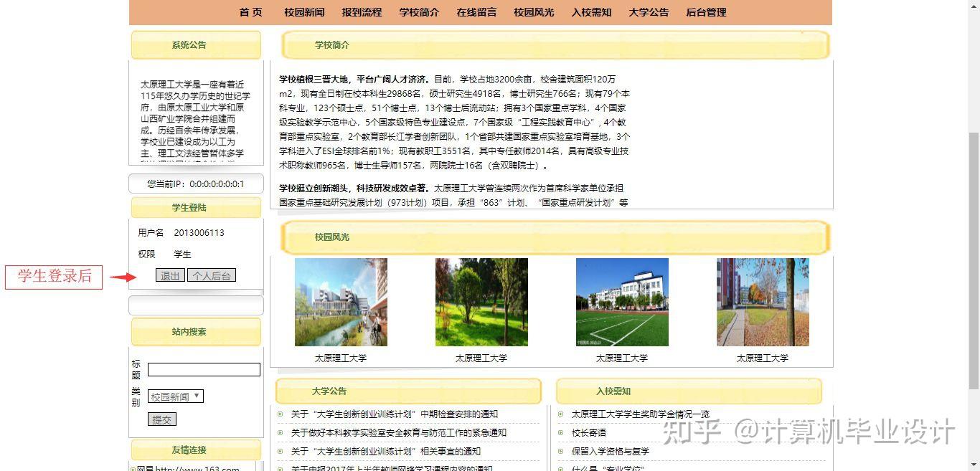Click the 提交 search button
This screenshot has height=471, width=980.
[x=161, y=419]
